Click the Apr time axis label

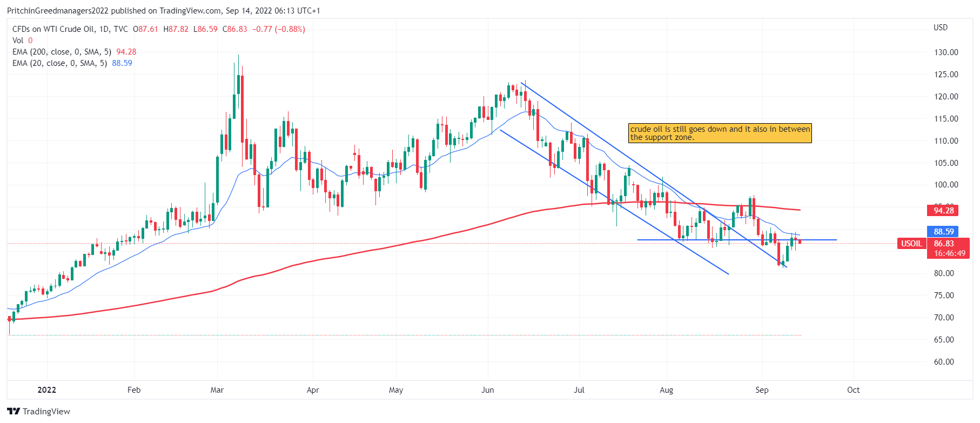[313, 390]
